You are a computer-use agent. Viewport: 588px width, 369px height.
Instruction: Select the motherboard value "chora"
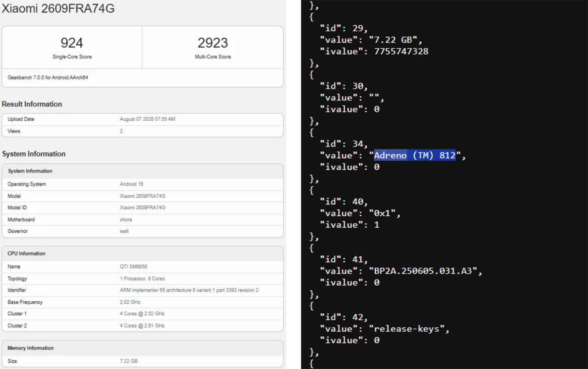coord(126,220)
